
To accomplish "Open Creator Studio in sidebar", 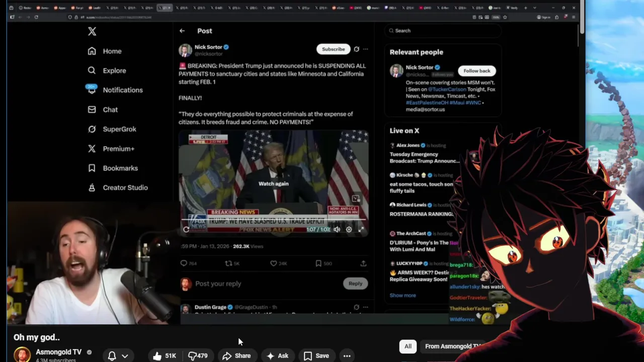I will pos(117,188).
